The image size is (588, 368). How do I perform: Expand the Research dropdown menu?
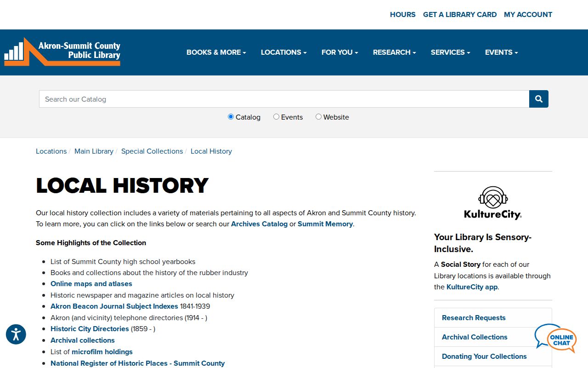coord(395,52)
